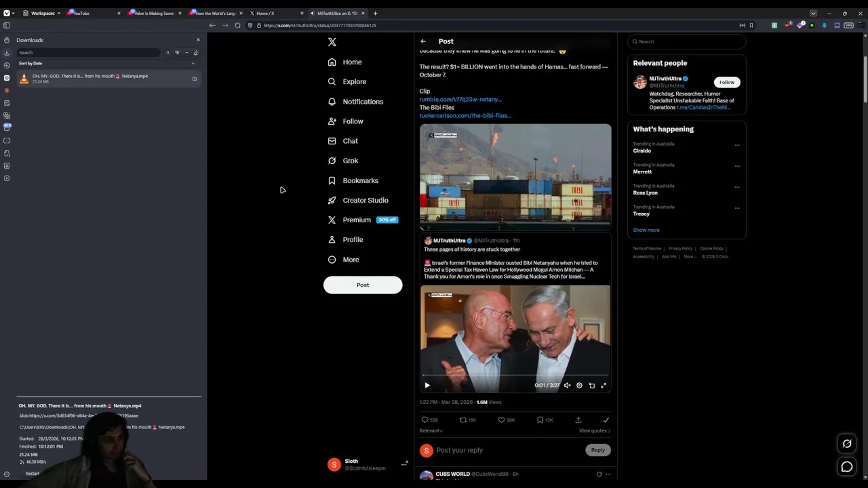Open Premium in X sidebar
This screenshot has height=488, width=868.
pyautogui.click(x=363, y=220)
